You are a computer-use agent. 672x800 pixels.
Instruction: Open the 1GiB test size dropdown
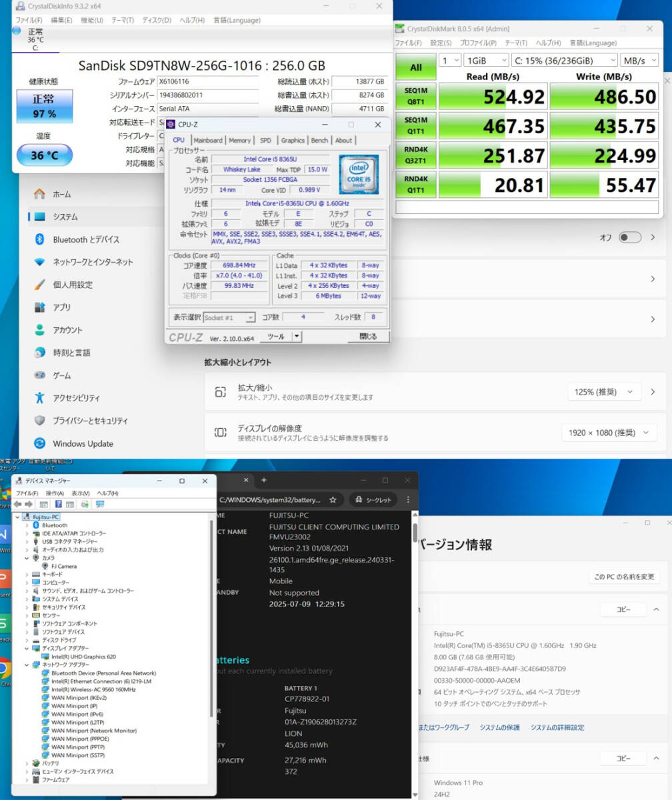485,60
